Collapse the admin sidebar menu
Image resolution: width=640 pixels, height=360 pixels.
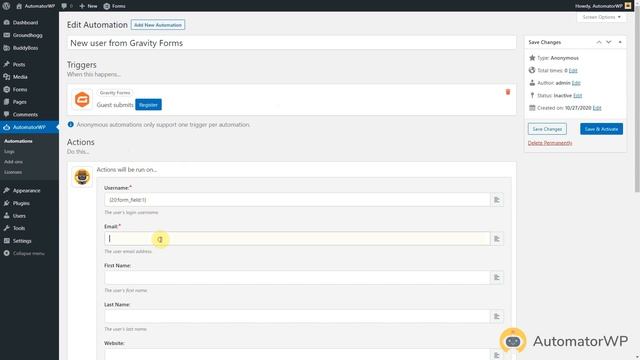pos(28,253)
